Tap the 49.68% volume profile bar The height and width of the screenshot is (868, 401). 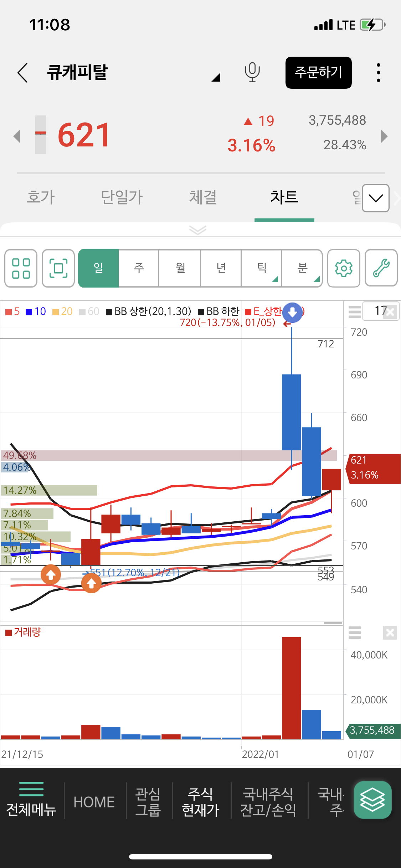(x=169, y=455)
